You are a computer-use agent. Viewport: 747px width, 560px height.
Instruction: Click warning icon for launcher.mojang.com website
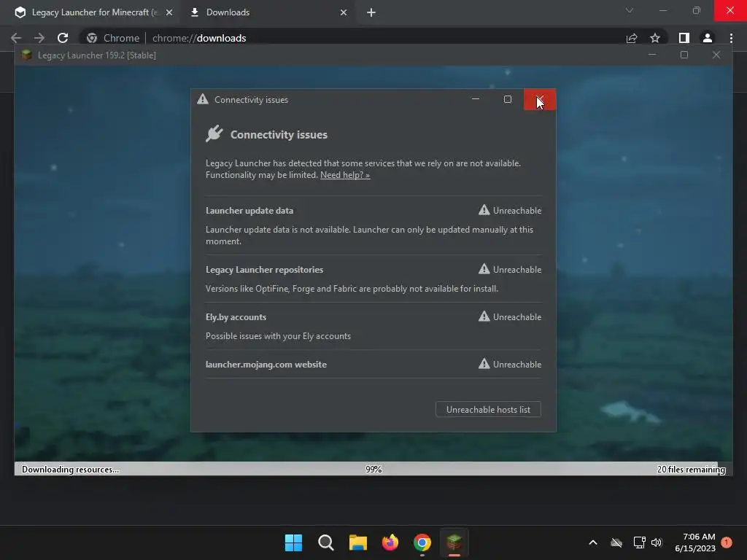pos(484,364)
